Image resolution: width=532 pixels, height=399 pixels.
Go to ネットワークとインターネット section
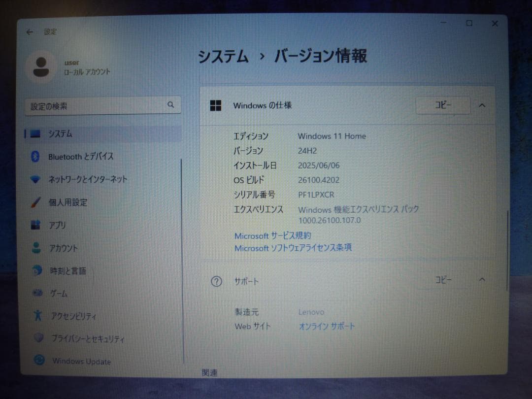[x=88, y=179]
